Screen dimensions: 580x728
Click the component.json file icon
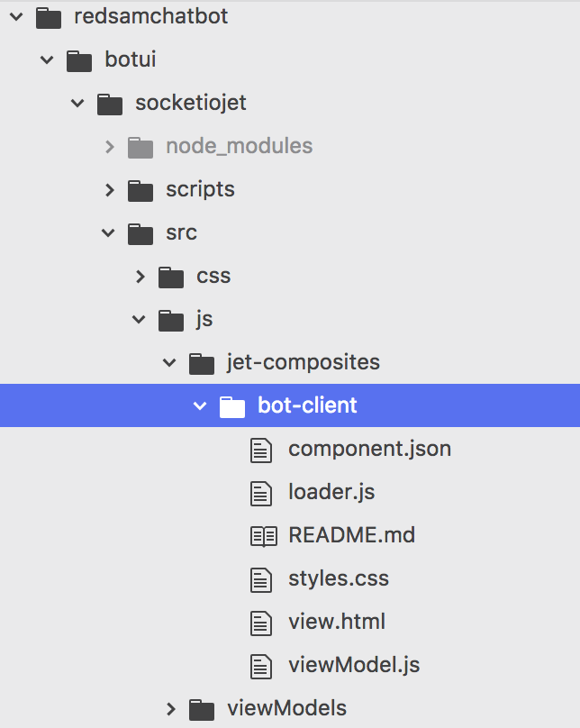[261, 449]
